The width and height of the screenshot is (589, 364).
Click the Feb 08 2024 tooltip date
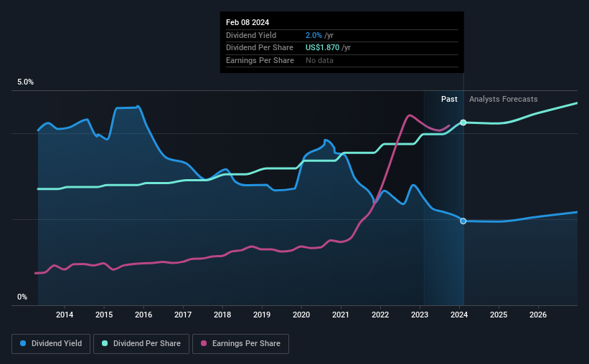tap(248, 22)
